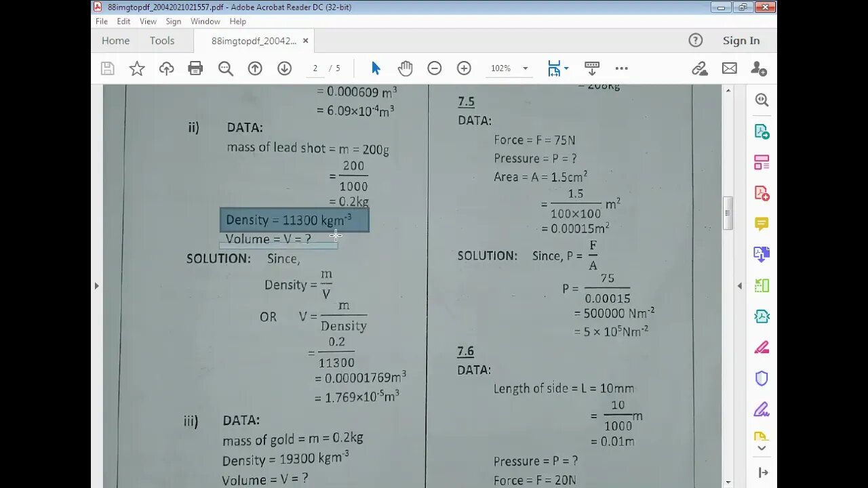Go to next page with down arrow
Screen dimensions: 868x488
284,68
